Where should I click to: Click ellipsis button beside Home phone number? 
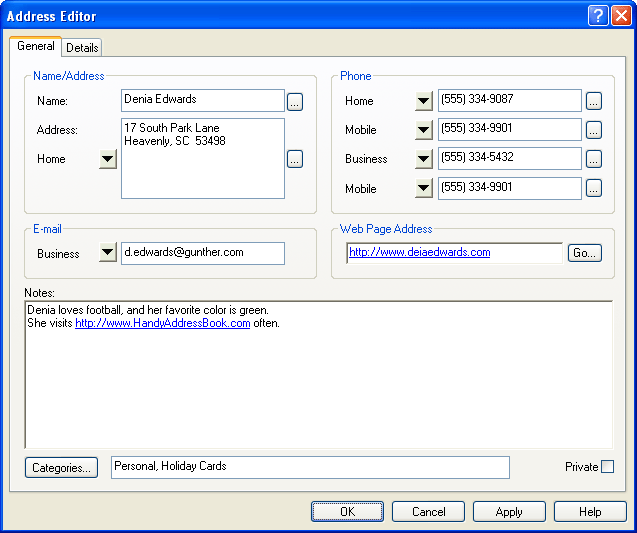coord(594,101)
